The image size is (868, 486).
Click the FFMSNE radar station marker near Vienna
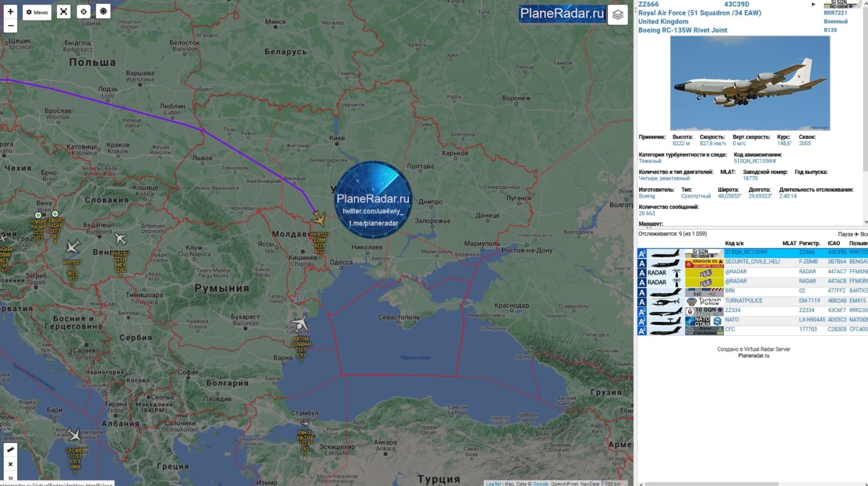38,215
